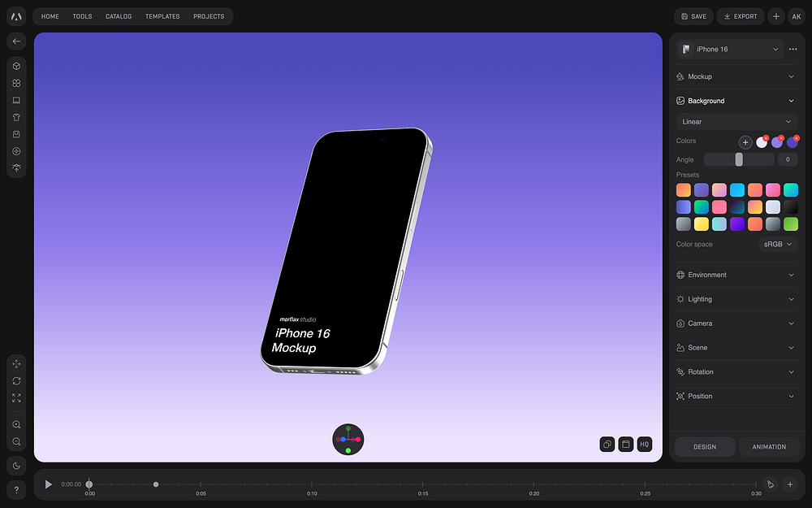Click the Save button

(x=694, y=16)
